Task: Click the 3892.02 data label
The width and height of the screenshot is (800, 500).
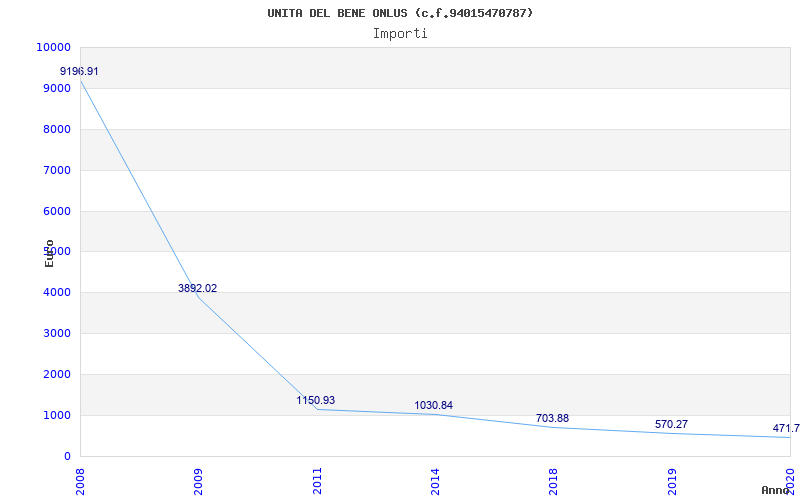Action: 197,288
